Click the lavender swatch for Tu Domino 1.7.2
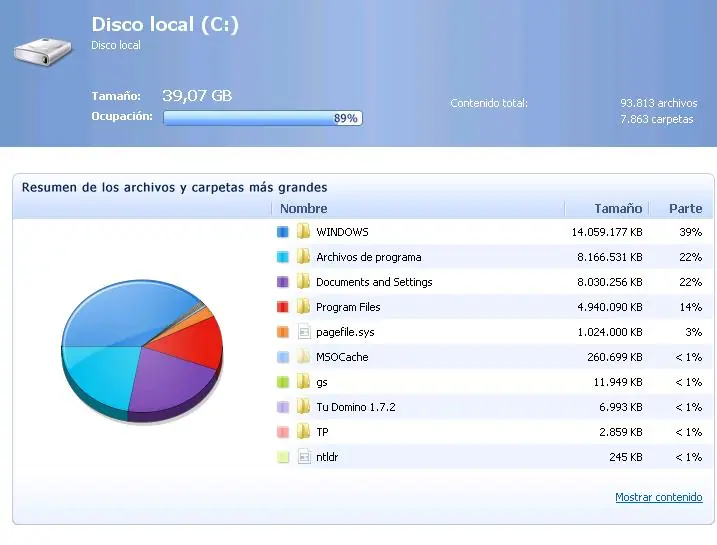717x545 pixels. (283, 407)
